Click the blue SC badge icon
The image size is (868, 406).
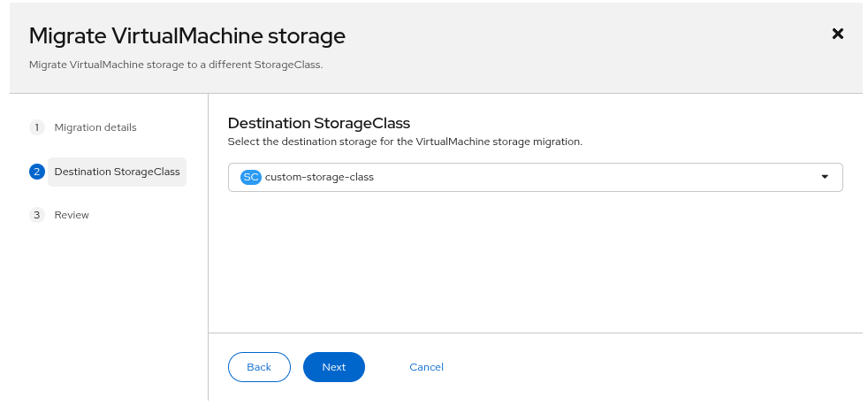(x=251, y=177)
